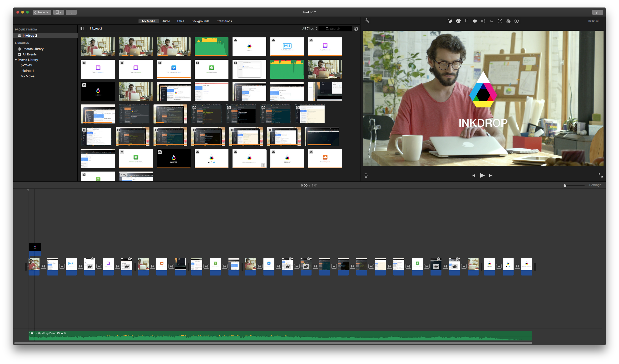
Task: Open the Transitions tab
Action: pyautogui.click(x=224, y=21)
